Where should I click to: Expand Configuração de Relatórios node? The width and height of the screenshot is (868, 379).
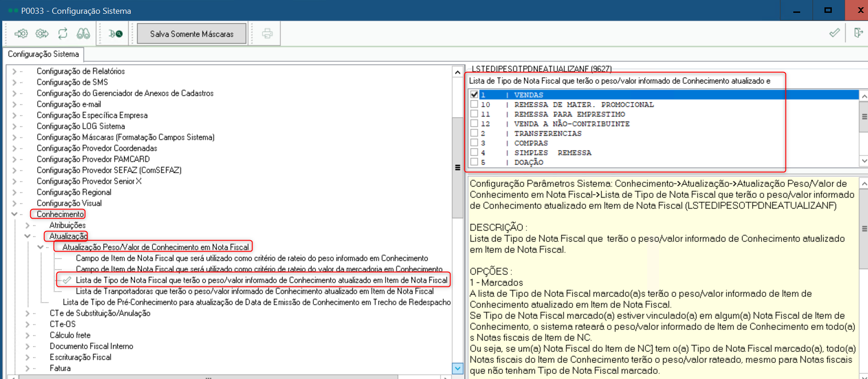[x=14, y=71]
